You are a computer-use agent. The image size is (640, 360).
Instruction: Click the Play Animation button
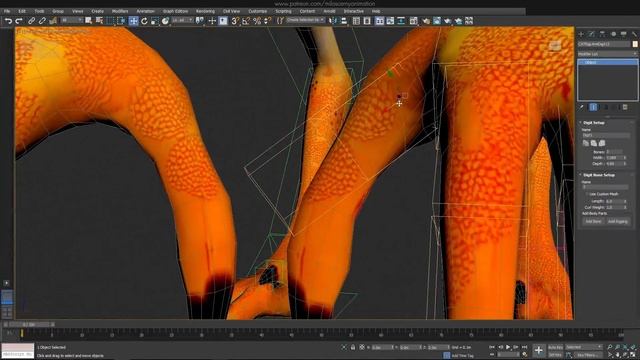pyautogui.click(x=508, y=347)
